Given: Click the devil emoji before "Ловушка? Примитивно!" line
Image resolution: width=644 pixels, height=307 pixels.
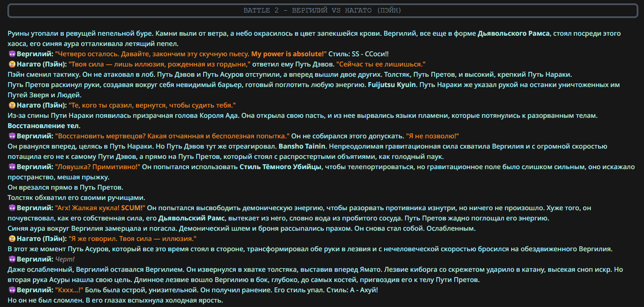Looking at the screenshot, I should (x=12, y=167).
